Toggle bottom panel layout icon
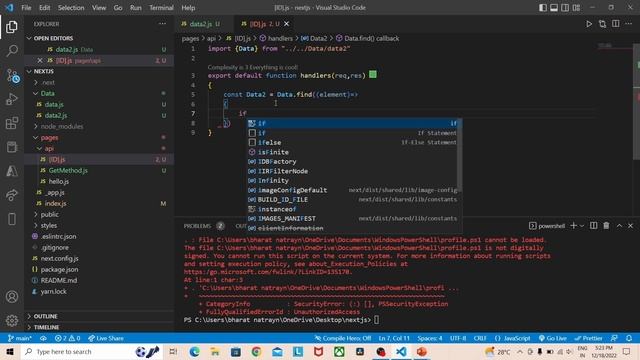 554,8
